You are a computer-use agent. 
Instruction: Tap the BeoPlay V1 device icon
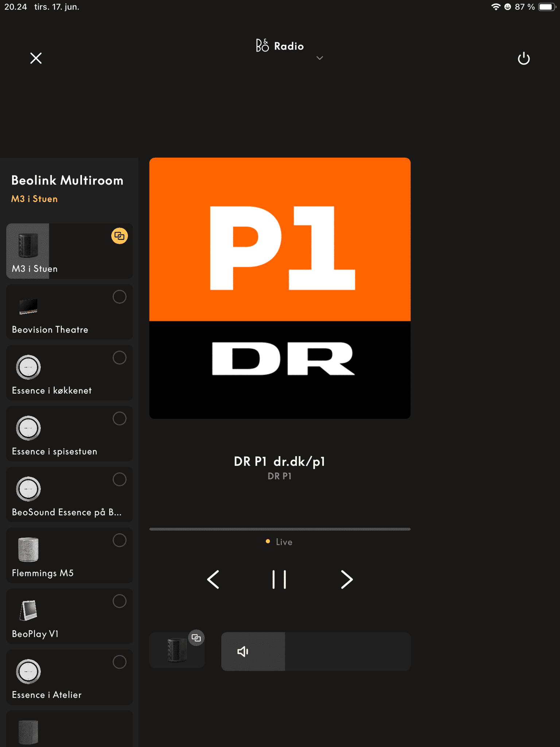click(x=28, y=610)
